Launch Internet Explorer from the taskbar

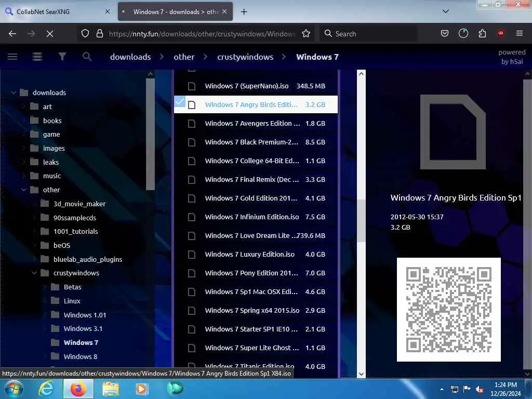46,389
